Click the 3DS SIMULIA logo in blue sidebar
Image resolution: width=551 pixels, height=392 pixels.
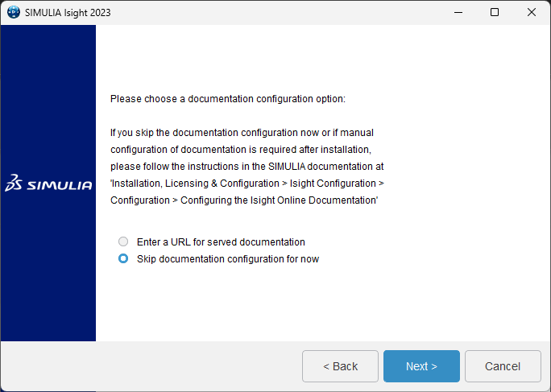pyautogui.click(x=48, y=183)
